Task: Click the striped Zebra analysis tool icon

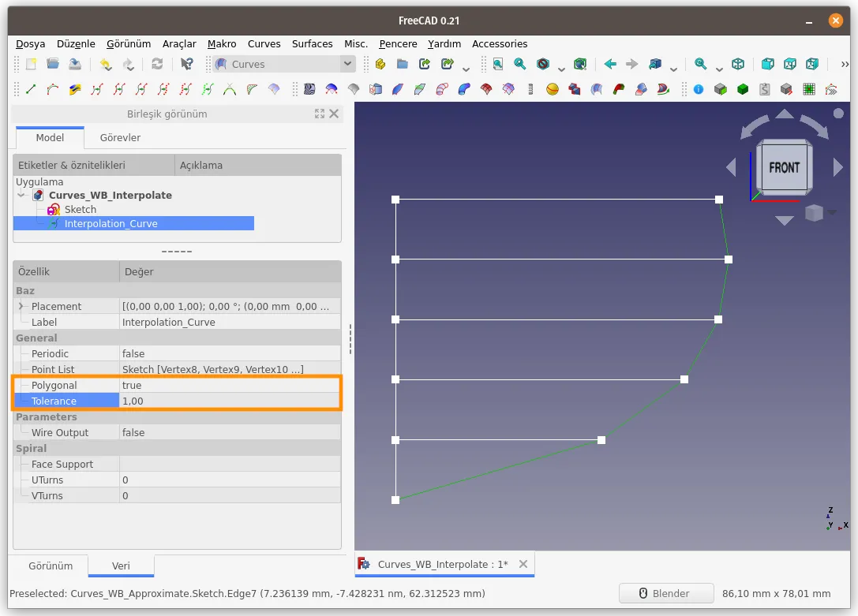Action: coord(309,89)
